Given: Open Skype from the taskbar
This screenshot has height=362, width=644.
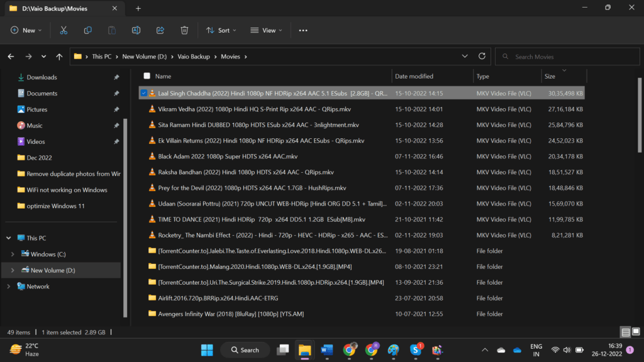Looking at the screenshot, I should click(416, 350).
